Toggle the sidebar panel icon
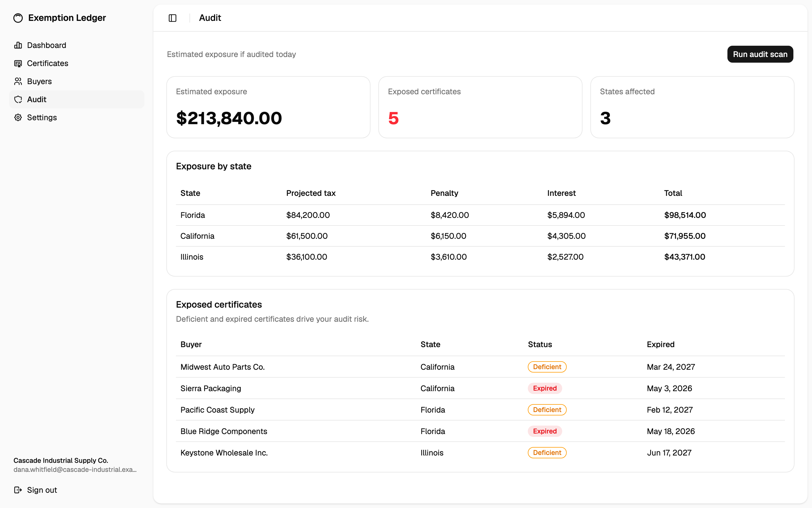 [173, 18]
